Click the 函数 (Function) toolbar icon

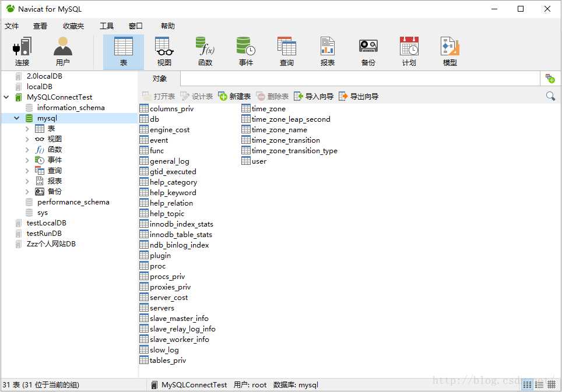pos(205,52)
